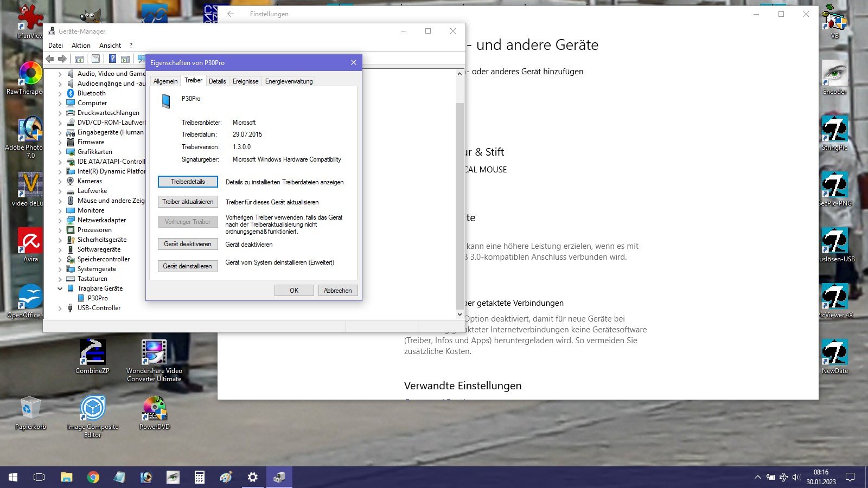Toggle the console tree pane toolbar icon
The width and height of the screenshot is (868, 488).
tap(79, 59)
